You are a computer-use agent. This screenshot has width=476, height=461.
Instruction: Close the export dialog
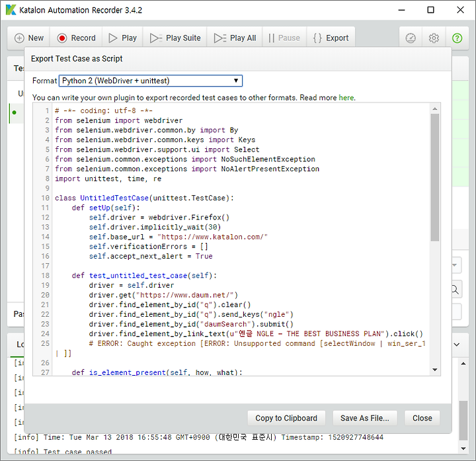point(422,418)
